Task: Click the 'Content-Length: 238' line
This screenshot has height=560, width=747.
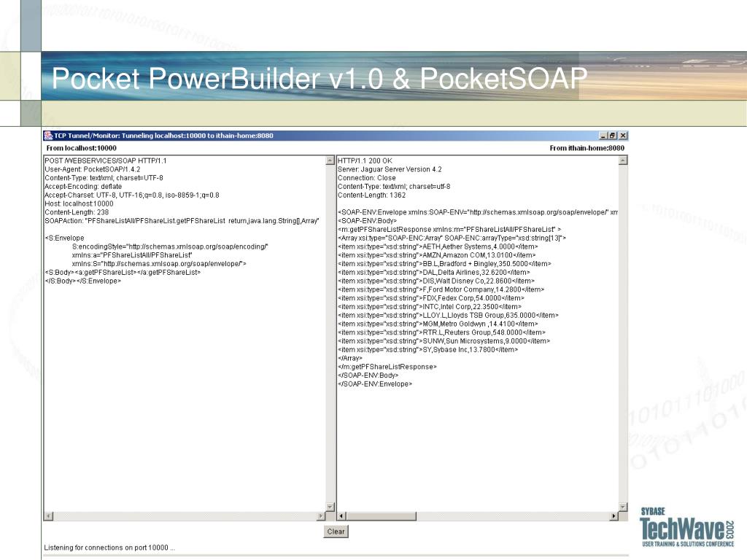Action: 77,212
